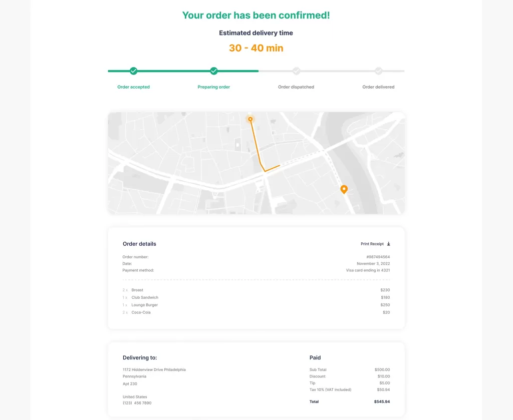Click the orange destination pin on map
513x420 pixels.
(x=344, y=189)
